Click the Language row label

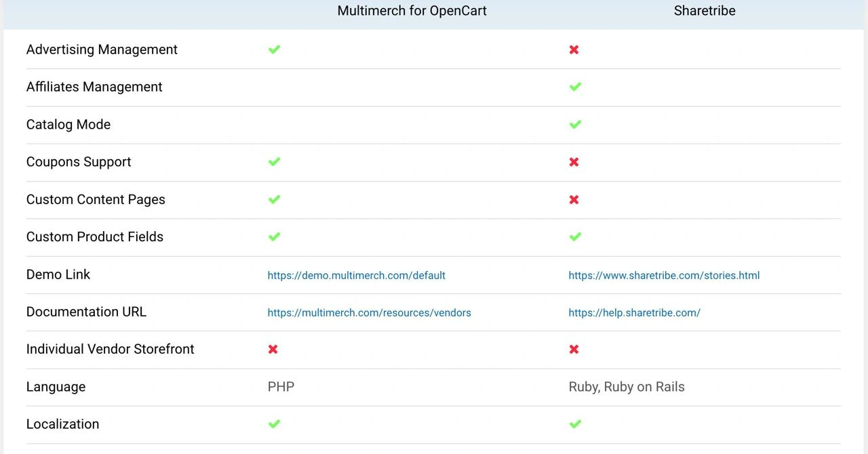tap(56, 386)
